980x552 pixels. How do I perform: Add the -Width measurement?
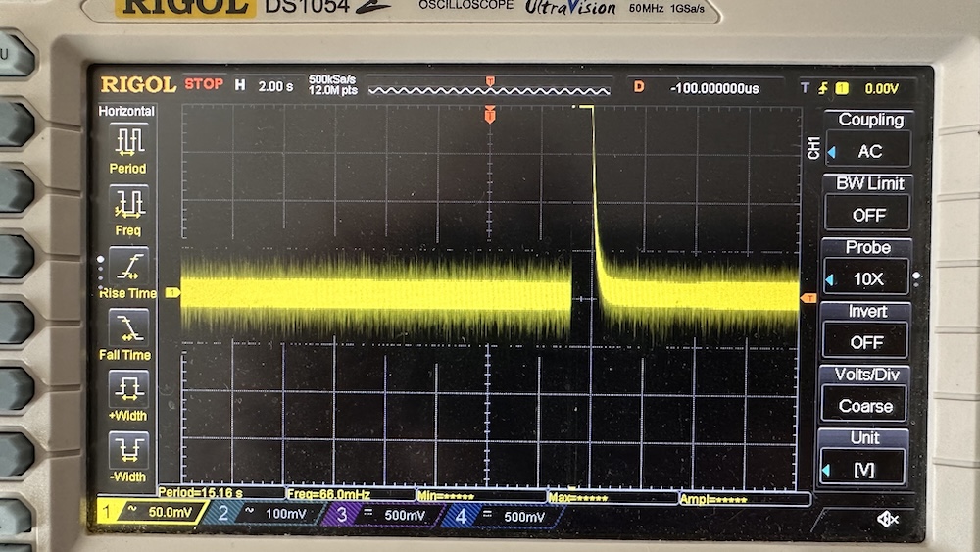pos(128,450)
